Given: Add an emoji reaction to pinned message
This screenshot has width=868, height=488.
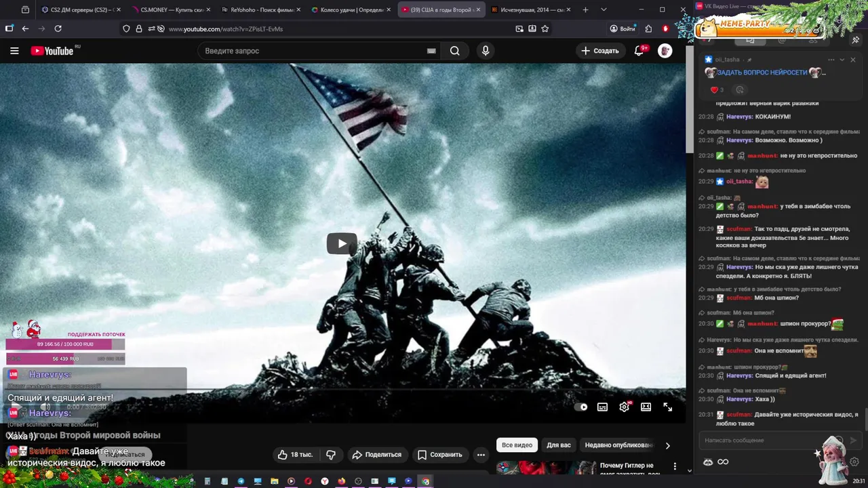Looking at the screenshot, I should click(740, 89).
